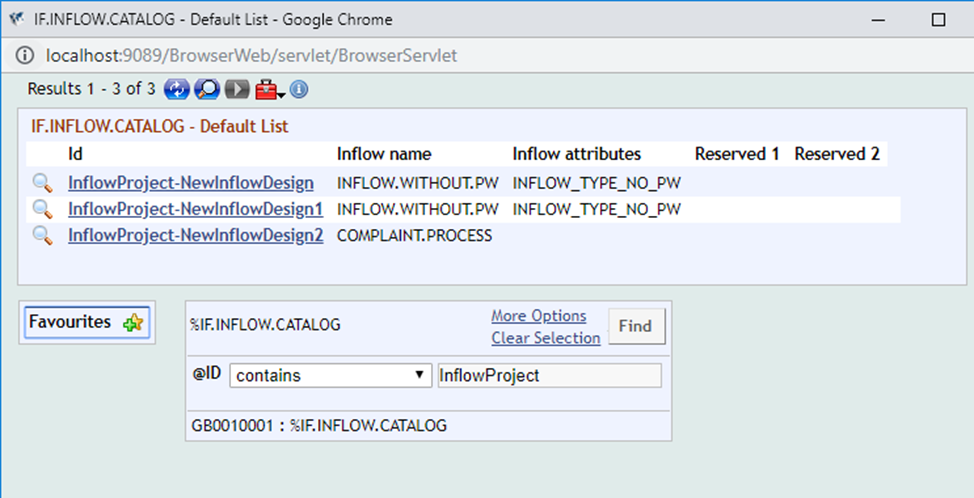
Task: Open the InflowProject-NewInflowDesign2 link
Action: click(195, 235)
